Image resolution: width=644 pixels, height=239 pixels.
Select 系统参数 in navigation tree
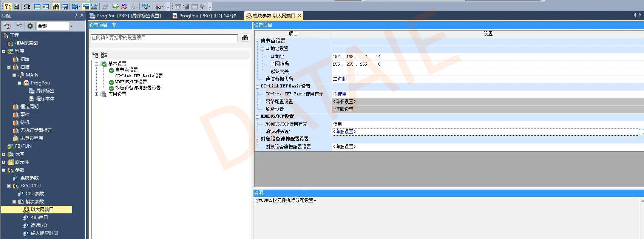pyautogui.click(x=29, y=178)
